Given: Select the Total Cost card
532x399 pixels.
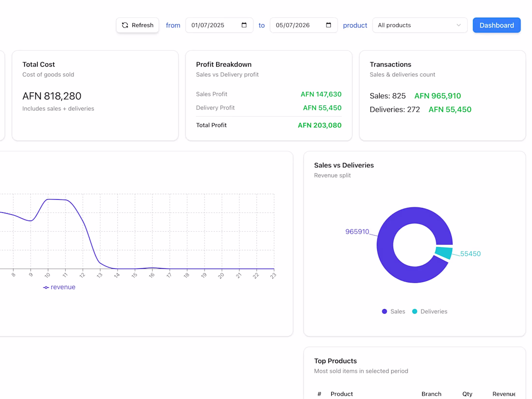Looking at the screenshot, I should 95,96.
